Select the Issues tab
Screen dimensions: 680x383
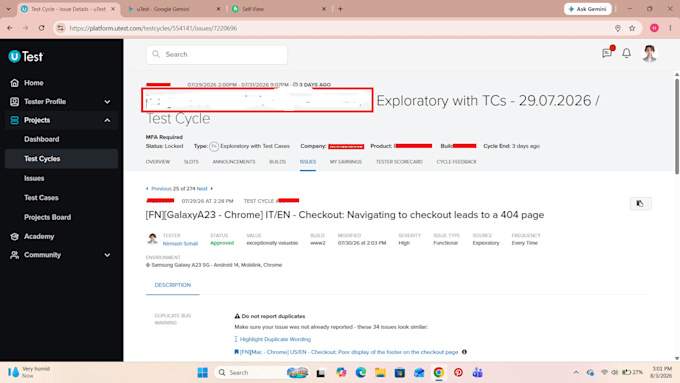(x=308, y=162)
